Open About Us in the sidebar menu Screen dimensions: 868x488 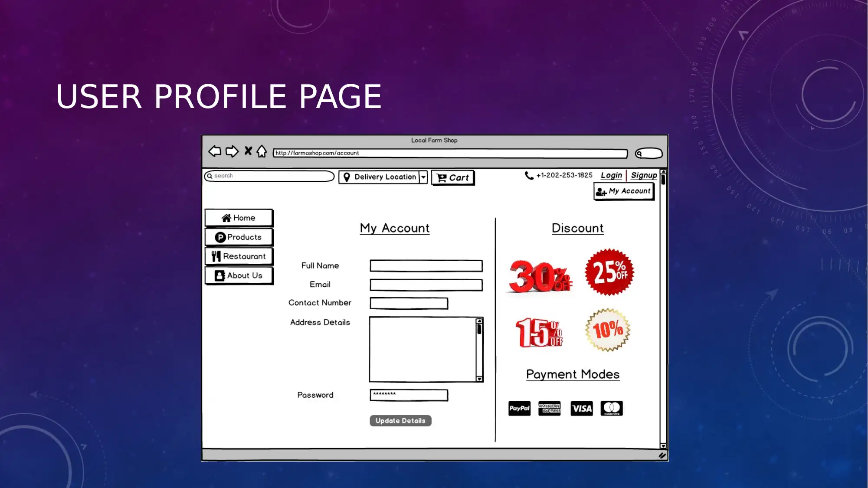(239, 275)
